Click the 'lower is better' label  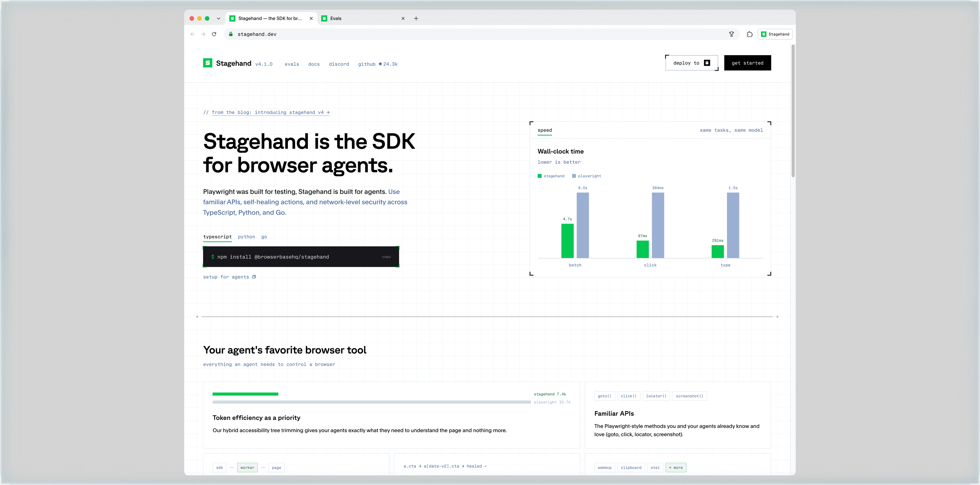click(x=559, y=163)
